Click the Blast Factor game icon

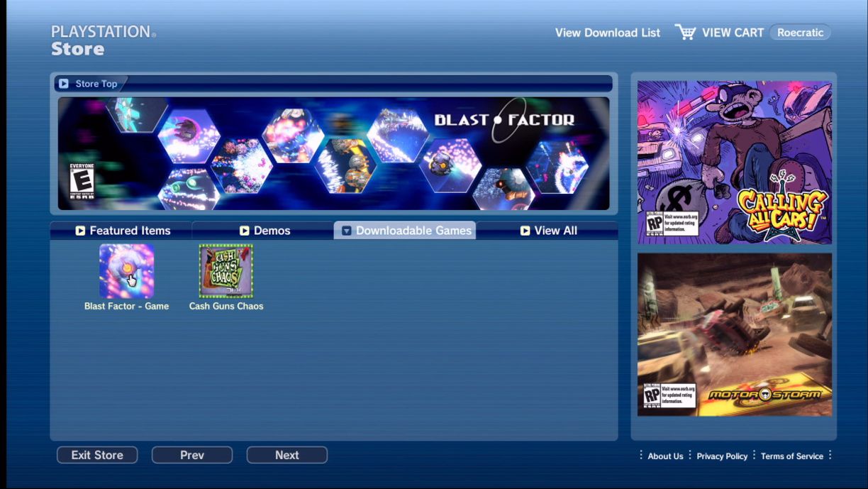click(127, 271)
